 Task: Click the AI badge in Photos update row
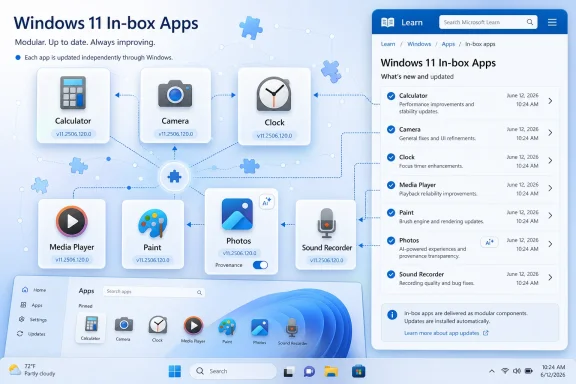tap(489, 242)
